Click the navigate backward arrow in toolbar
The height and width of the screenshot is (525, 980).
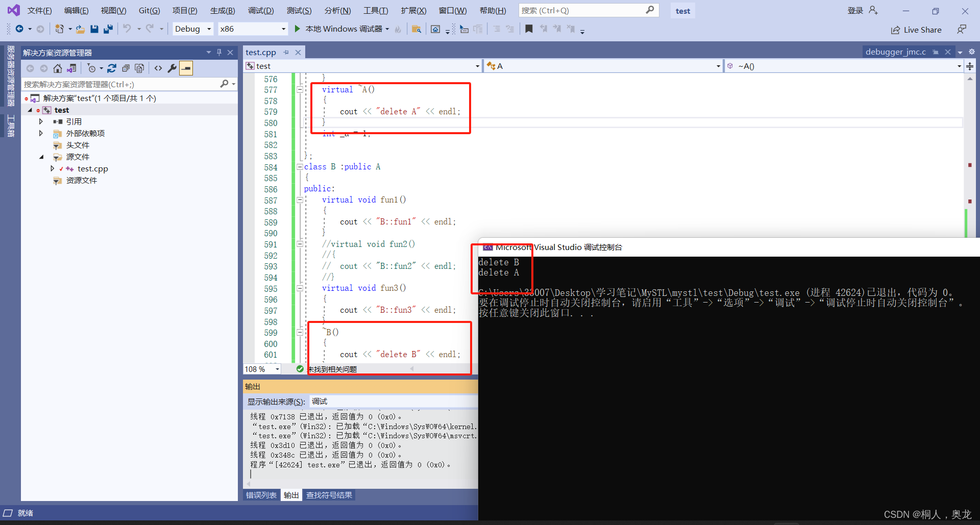(x=19, y=29)
